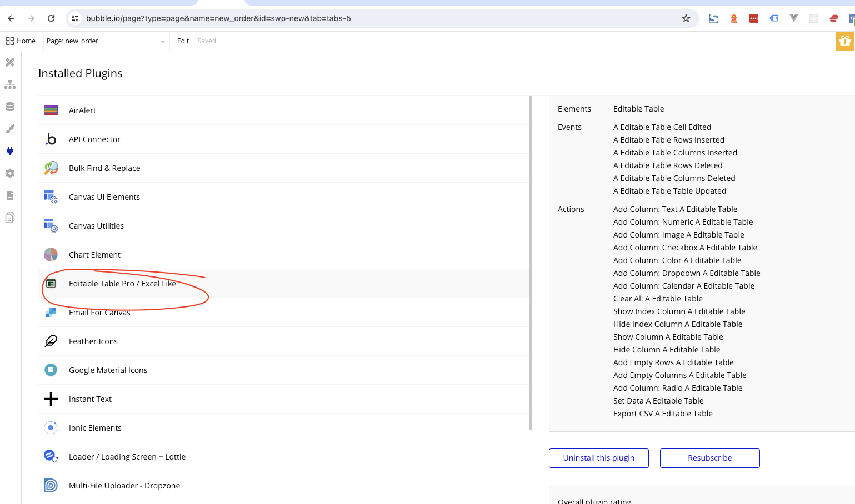855x504 pixels.
Task: Select Email For Canvas plugin
Action: 283,313
